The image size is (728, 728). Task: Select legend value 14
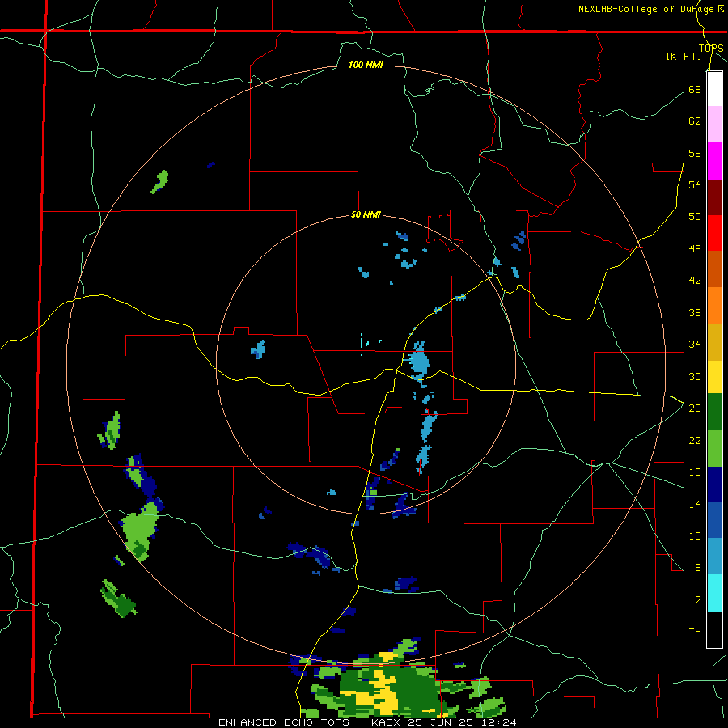(x=695, y=504)
